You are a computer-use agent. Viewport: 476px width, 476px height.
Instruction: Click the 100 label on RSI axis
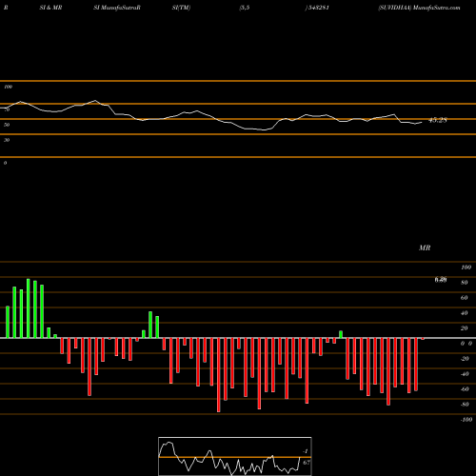pyautogui.click(x=8, y=87)
